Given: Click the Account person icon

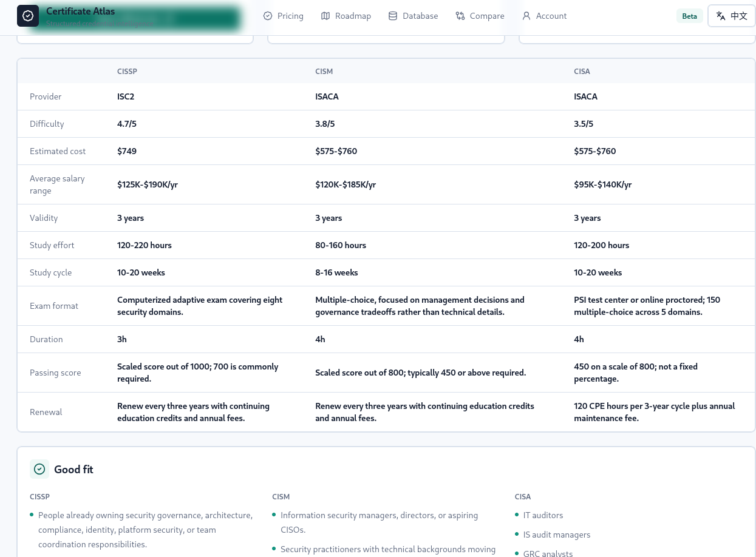Looking at the screenshot, I should tap(526, 16).
